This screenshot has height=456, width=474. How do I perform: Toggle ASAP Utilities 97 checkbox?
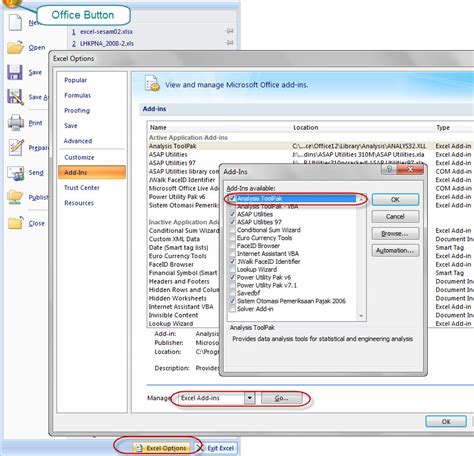[232, 222]
